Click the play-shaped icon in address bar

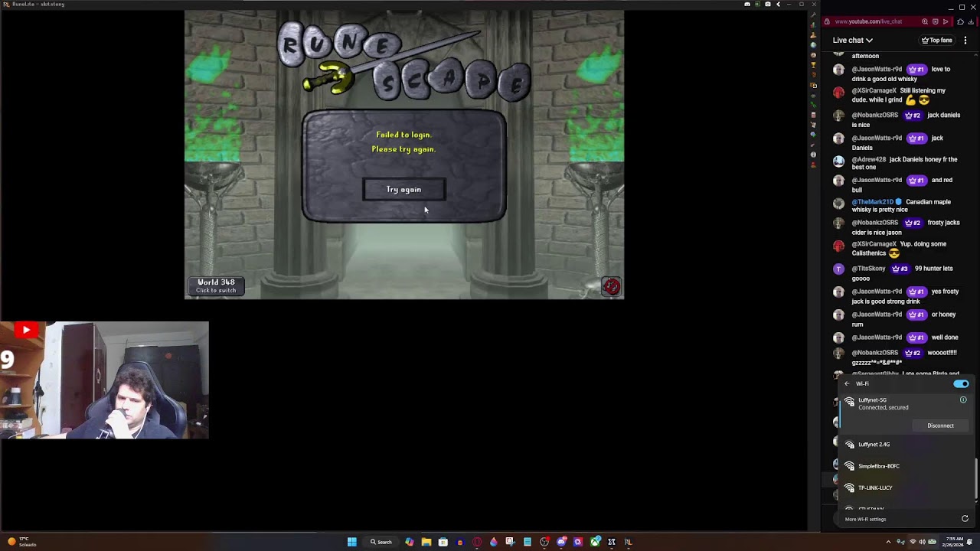point(945,21)
